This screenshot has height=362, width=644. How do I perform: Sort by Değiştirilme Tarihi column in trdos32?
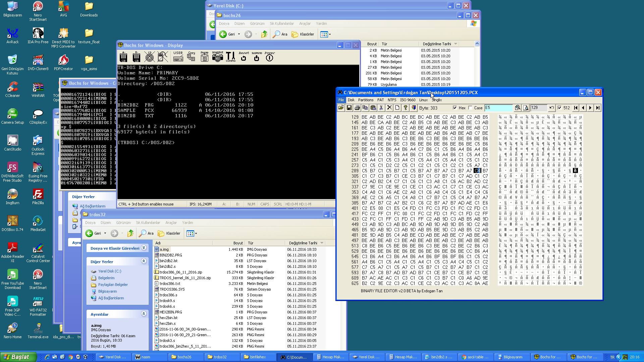pyautogui.click(x=305, y=243)
